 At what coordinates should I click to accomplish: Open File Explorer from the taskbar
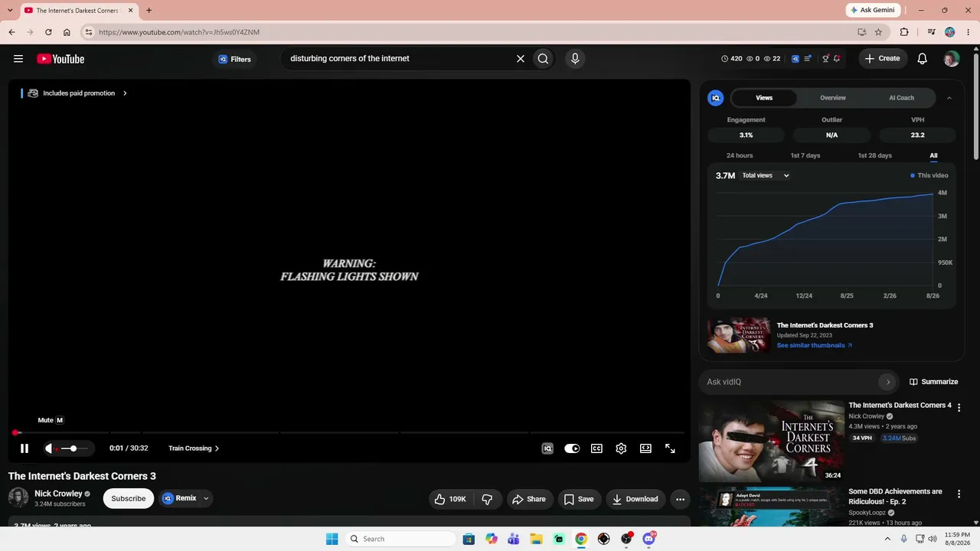point(536,539)
